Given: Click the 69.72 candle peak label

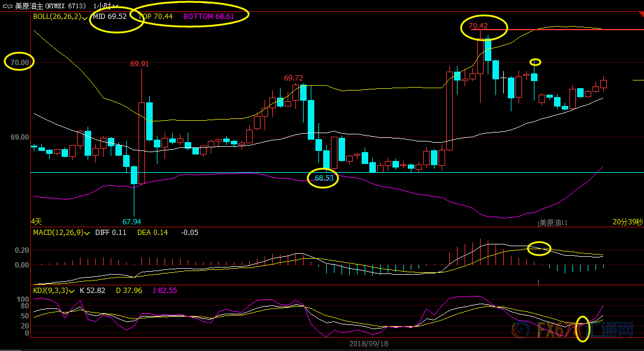Looking at the screenshot, I should (x=294, y=78).
